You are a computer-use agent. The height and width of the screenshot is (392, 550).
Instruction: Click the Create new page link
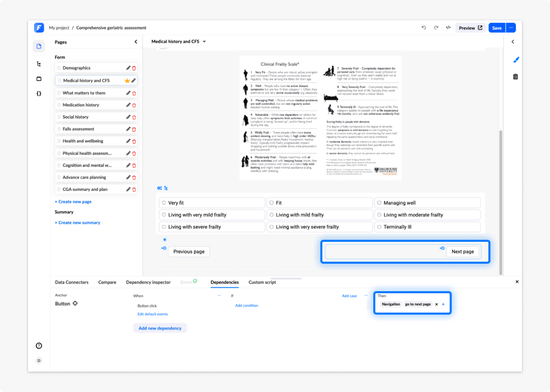(73, 202)
